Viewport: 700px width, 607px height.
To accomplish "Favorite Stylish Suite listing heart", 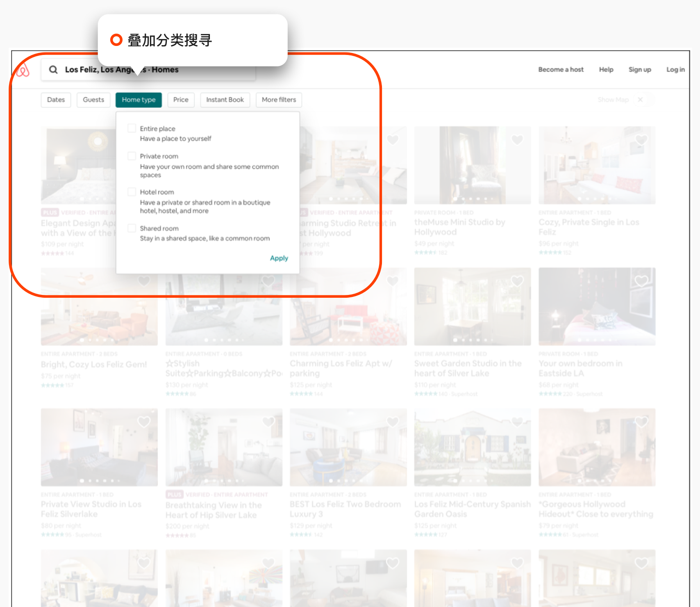I will tap(268, 281).
